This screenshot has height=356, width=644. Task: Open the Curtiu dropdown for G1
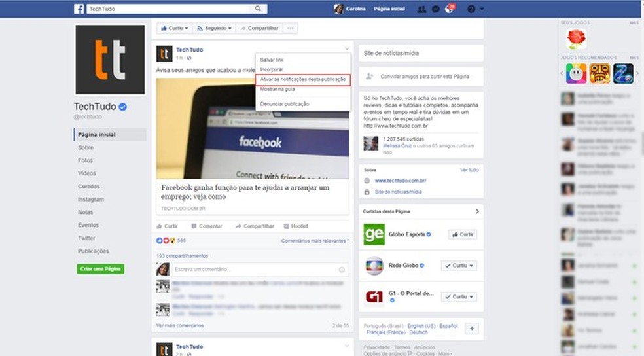pos(459,296)
